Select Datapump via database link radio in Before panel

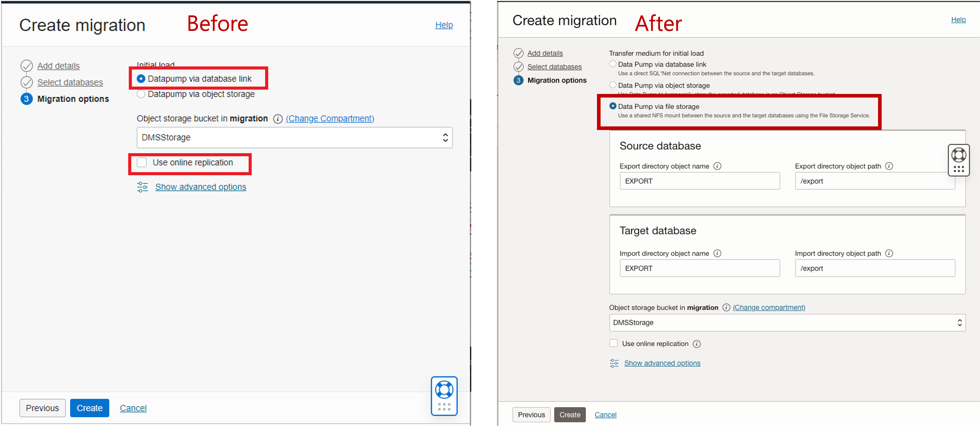tap(141, 79)
